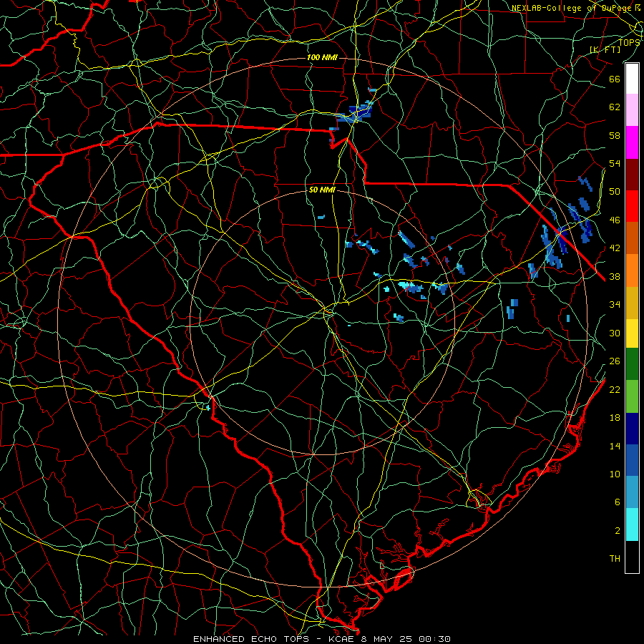Click the legend value 18
Screen dimensions: 644x644
[615, 418]
